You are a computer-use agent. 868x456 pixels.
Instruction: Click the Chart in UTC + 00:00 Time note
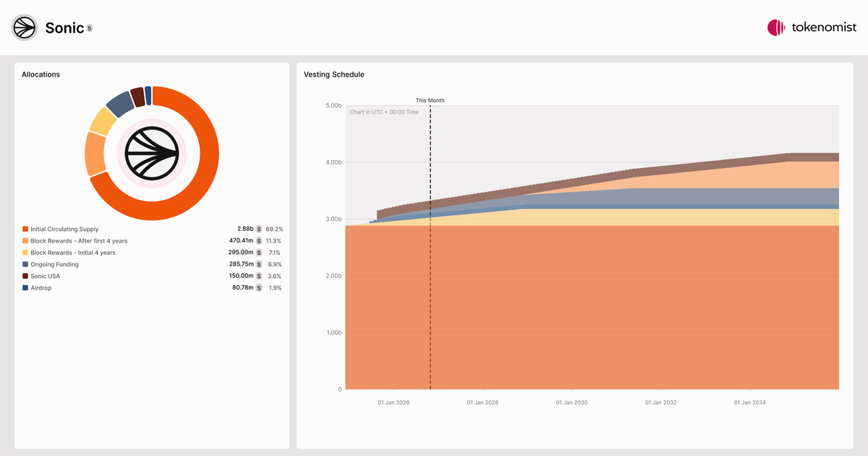coord(384,112)
